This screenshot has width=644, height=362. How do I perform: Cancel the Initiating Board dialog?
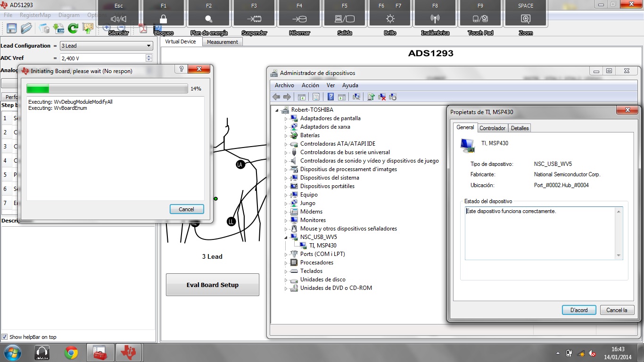coord(186,209)
